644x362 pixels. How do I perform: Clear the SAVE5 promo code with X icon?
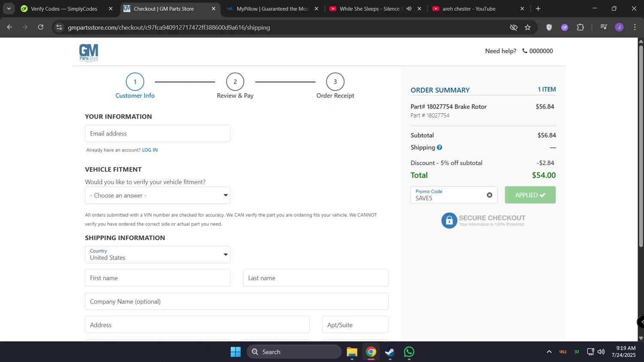489,195
